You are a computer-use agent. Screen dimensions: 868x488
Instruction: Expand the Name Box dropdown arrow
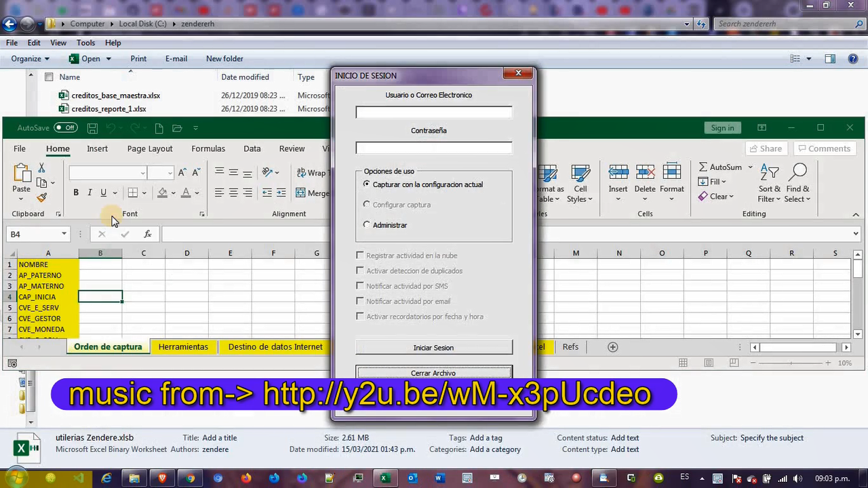(64, 234)
